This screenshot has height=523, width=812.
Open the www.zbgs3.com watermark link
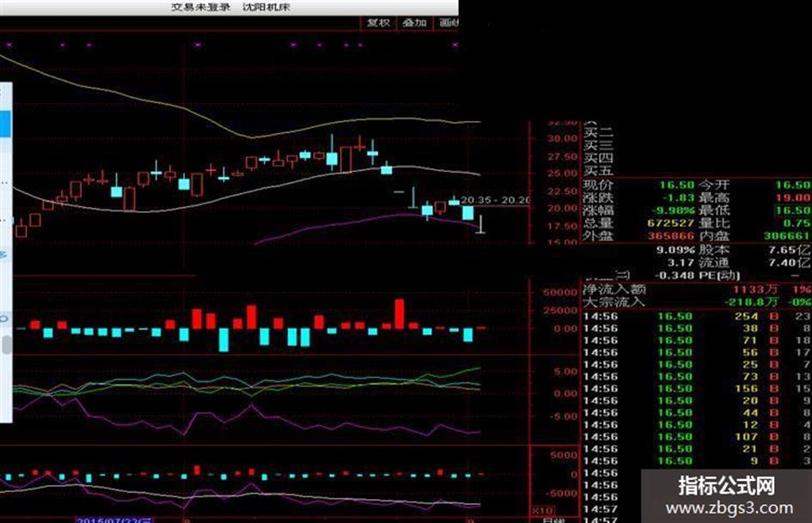click(730, 508)
